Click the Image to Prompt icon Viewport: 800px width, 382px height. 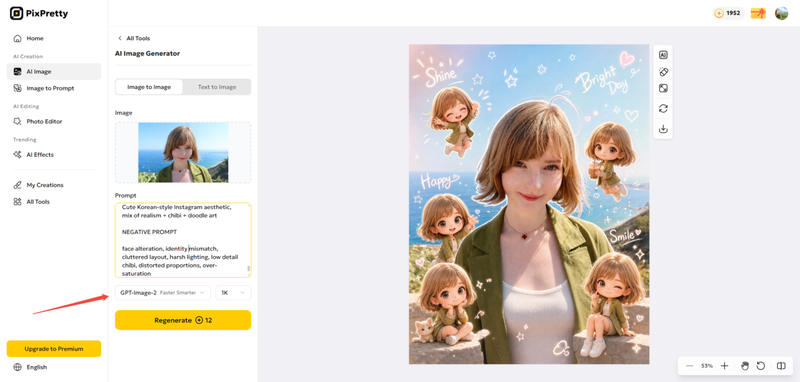[17, 88]
